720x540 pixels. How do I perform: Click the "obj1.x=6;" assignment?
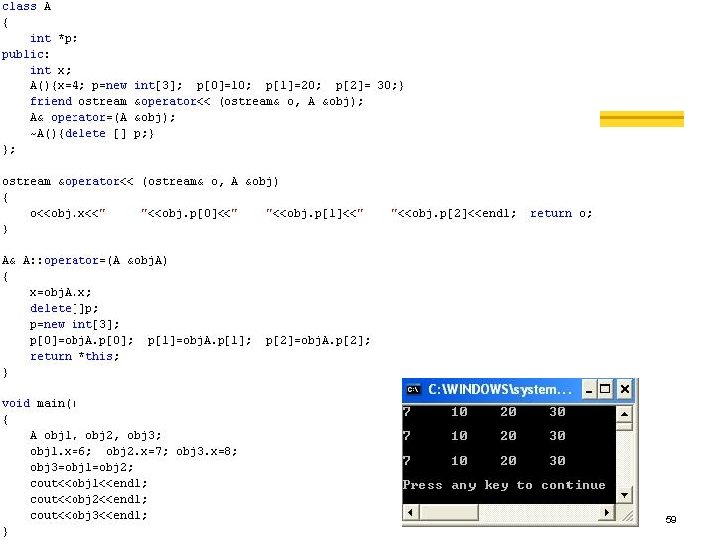[x=61, y=451]
